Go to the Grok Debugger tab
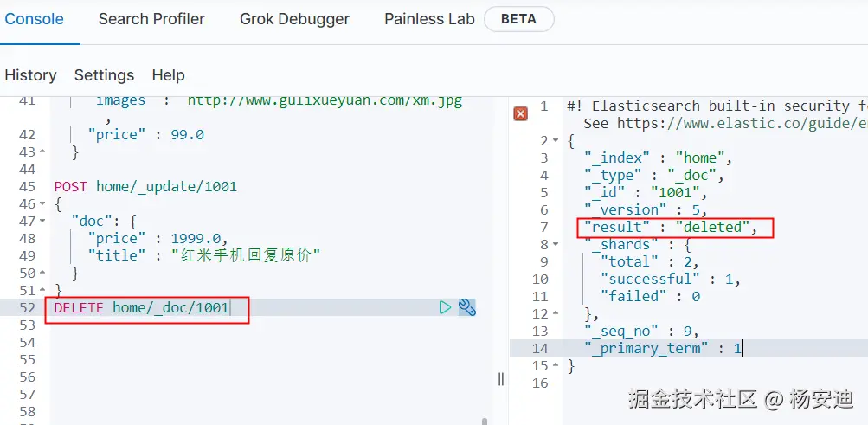868x425 pixels. (x=294, y=18)
